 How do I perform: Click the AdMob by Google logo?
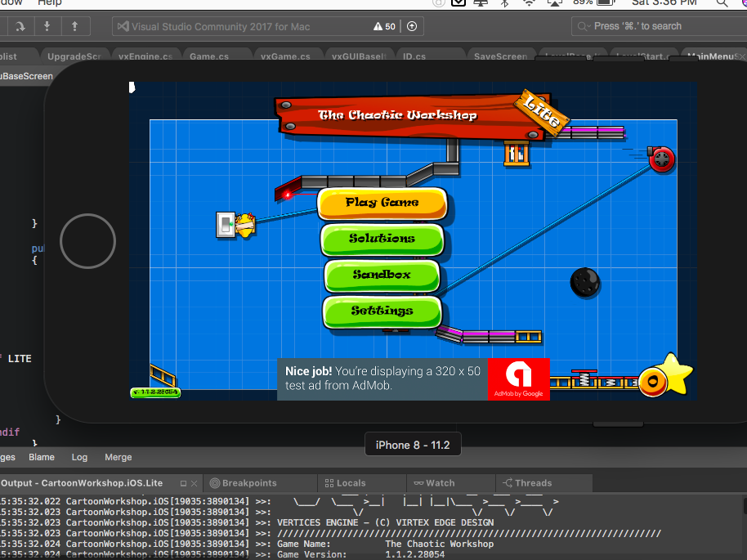pyautogui.click(x=519, y=379)
